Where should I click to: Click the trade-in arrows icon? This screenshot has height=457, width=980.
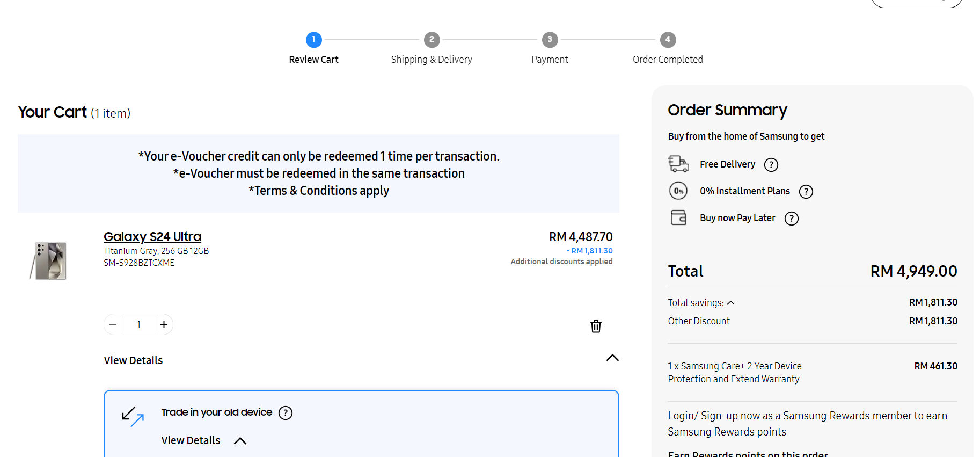(x=133, y=417)
